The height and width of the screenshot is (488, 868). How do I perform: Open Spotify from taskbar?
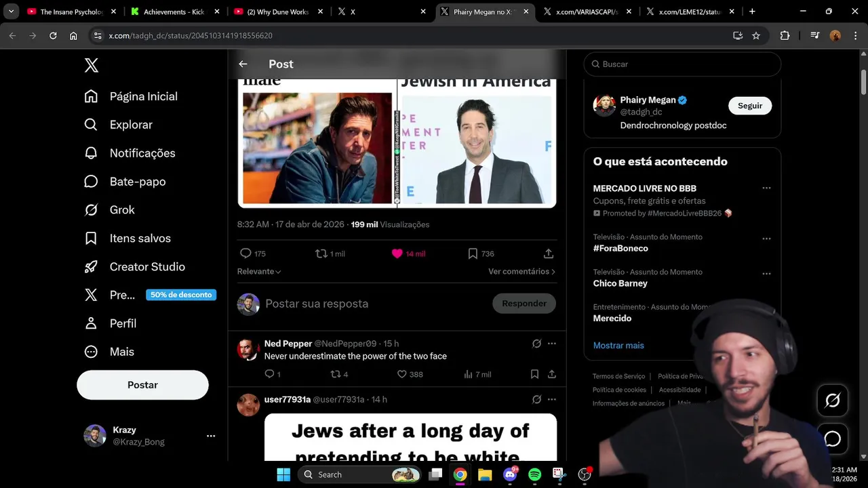click(534, 474)
